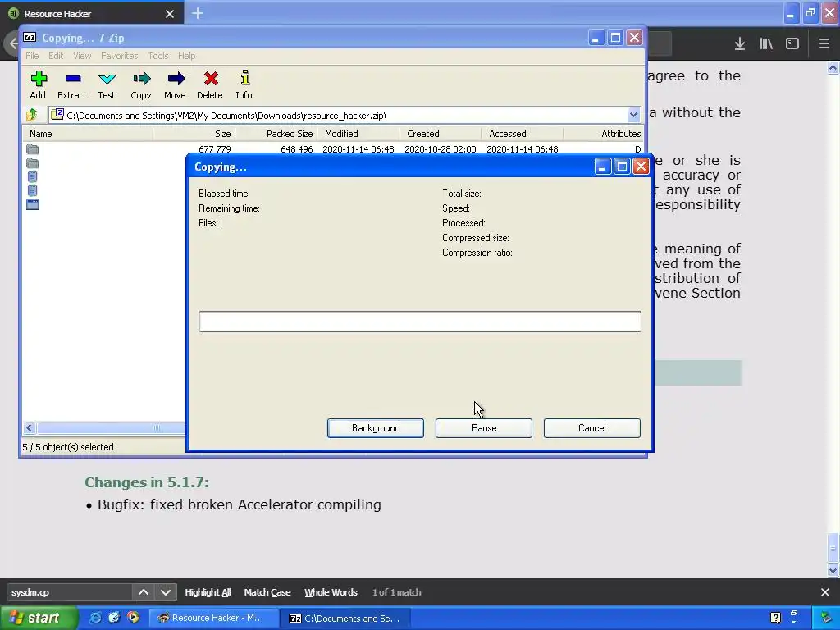840x630 pixels.
Task: Cancel the copying operation
Action: coord(592,428)
